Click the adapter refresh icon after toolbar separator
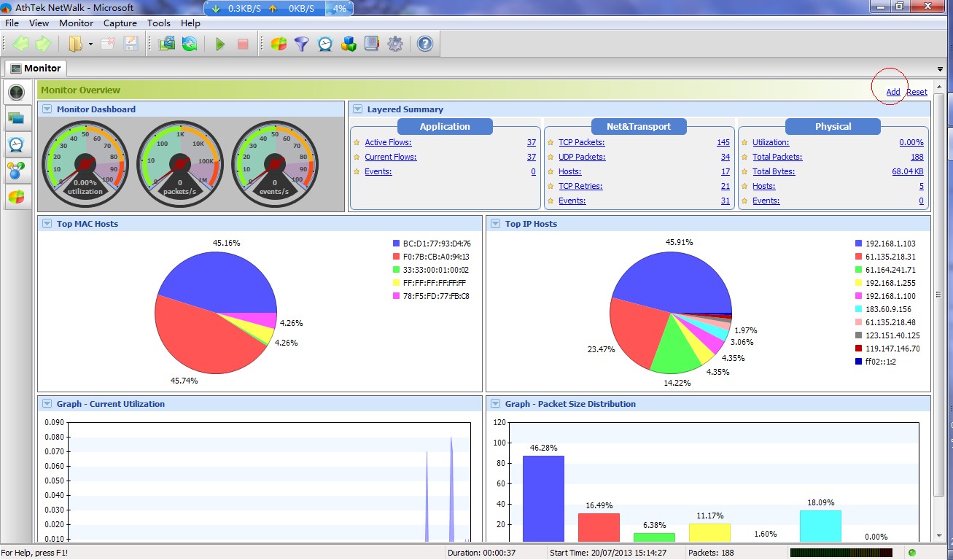This screenshot has width=953, height=560. click(167, 44)
